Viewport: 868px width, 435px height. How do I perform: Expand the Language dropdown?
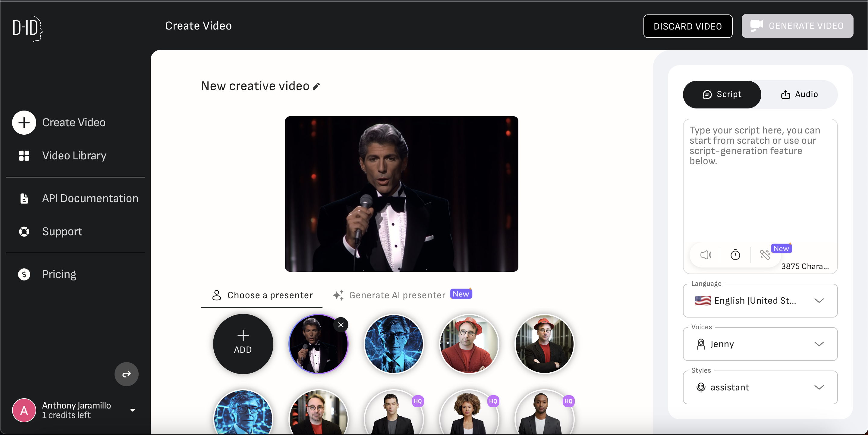[x=760, y=300]
